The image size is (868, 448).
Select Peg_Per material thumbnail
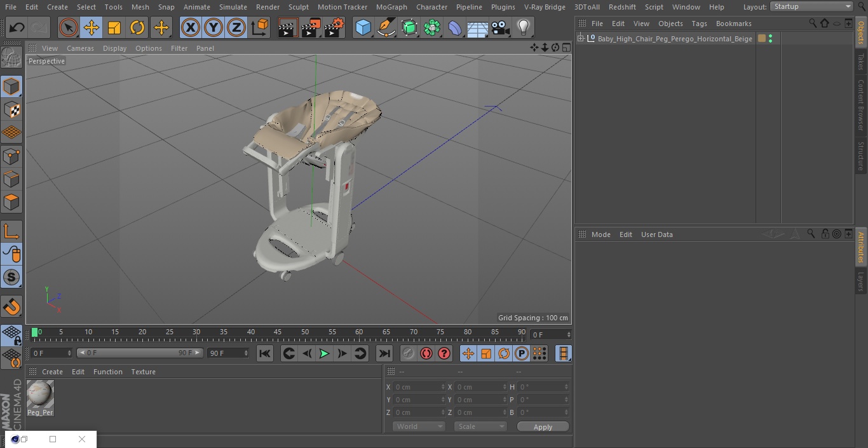(40, 395)
